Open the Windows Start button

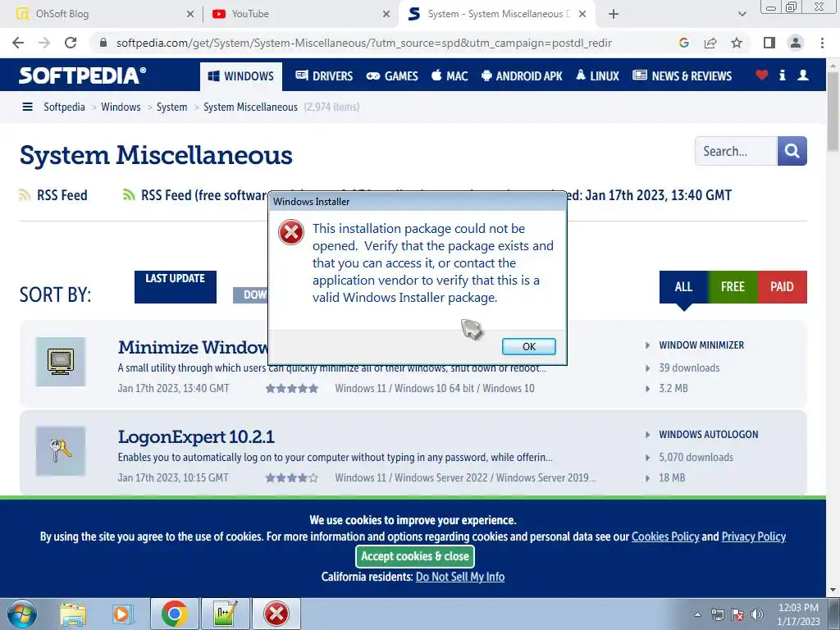pyautogui.click(x=22, y=614)
